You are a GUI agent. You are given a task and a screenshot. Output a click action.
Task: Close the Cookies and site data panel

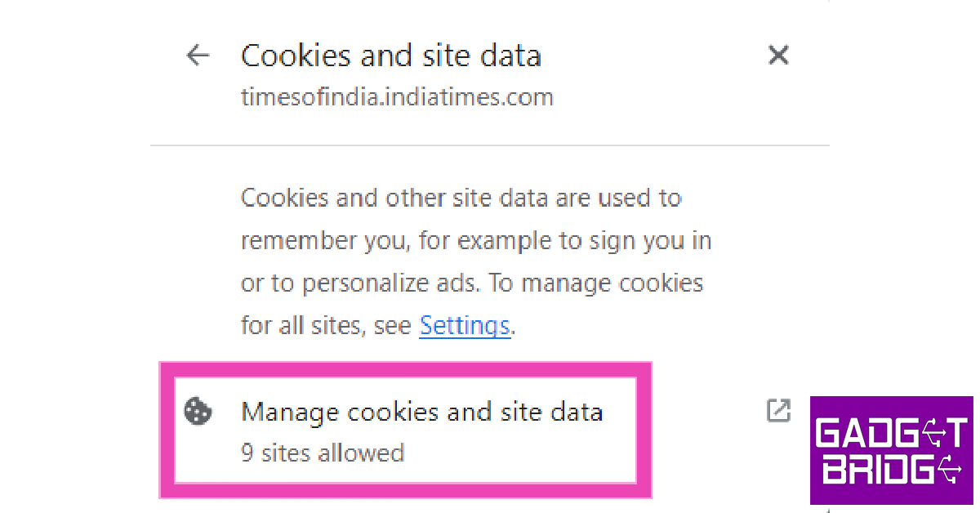778,56
